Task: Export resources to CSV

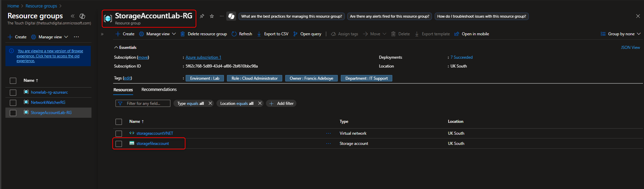Action: click(273, 34)
